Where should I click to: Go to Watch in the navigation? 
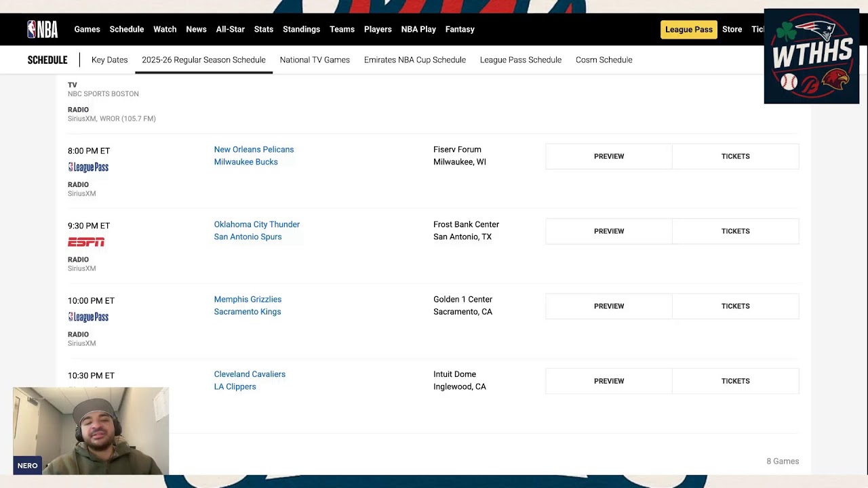coord(165,29)
